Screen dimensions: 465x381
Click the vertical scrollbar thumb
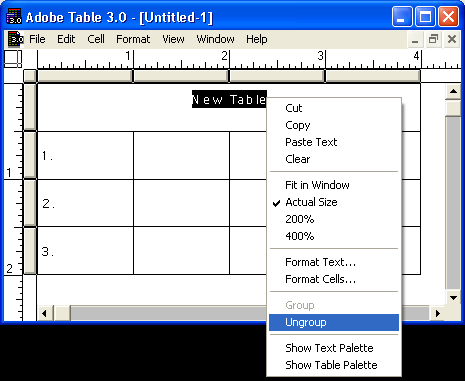[453, 108]
